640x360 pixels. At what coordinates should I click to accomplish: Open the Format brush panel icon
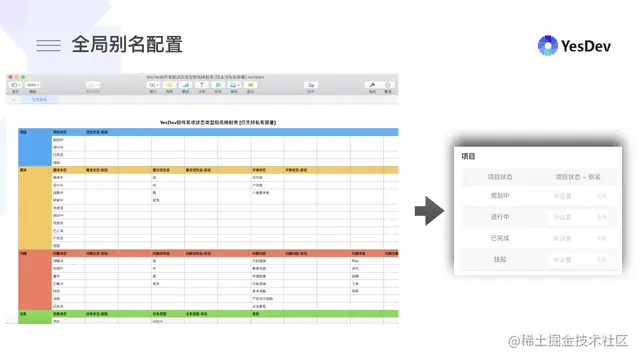(x=372, y=85)
